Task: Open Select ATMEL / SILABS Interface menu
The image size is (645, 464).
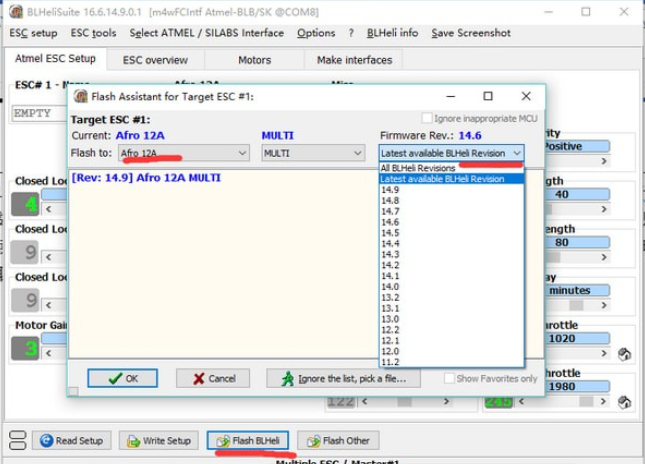Action: (206, 33)
